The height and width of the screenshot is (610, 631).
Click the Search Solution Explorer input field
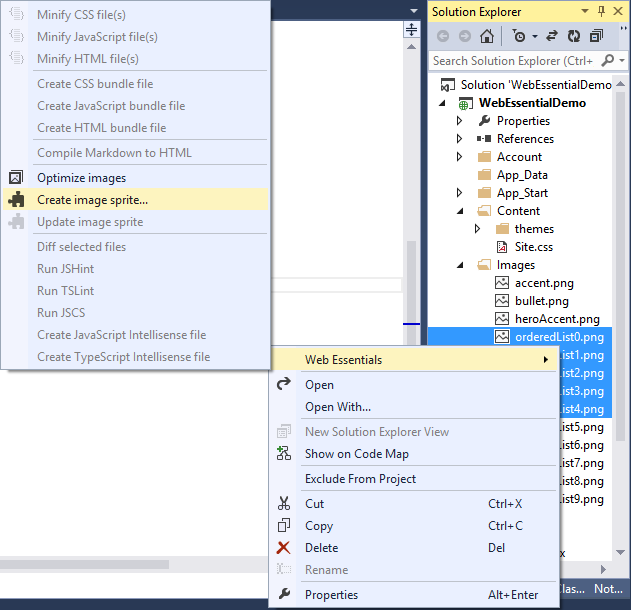pyautogui.click(x=514, y=61)
